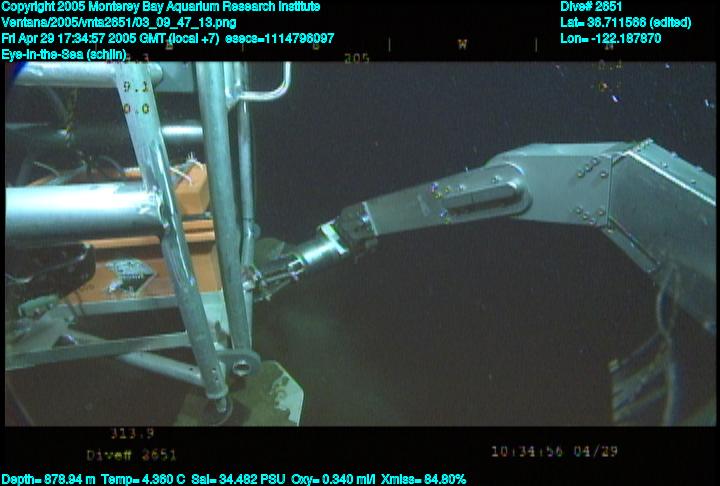Click the W compass heading marker
Image resolution: width=720 pixels, height=486 pixels.
tap(462, 45)
